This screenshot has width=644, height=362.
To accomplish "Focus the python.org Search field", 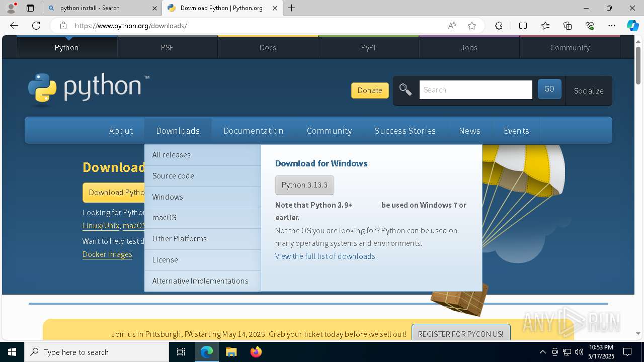I will (x=475, y=89).
